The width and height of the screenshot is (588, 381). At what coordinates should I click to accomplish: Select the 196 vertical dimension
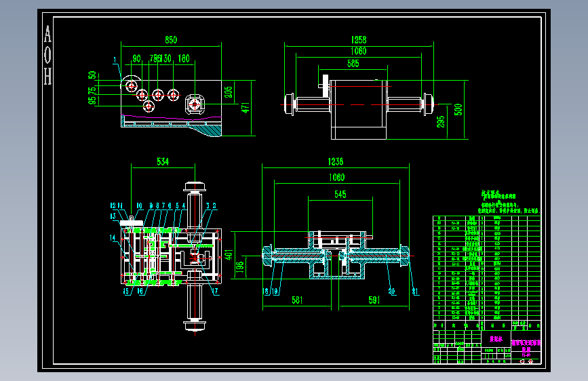(240, 266)
